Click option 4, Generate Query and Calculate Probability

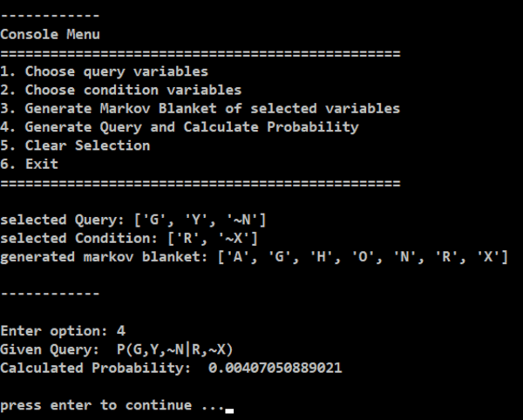pos(180,126)
